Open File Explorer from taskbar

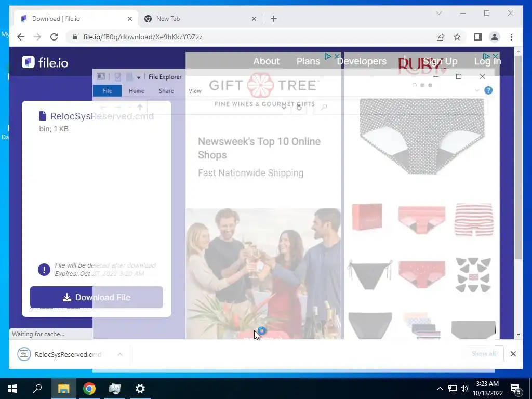point(63,389)
